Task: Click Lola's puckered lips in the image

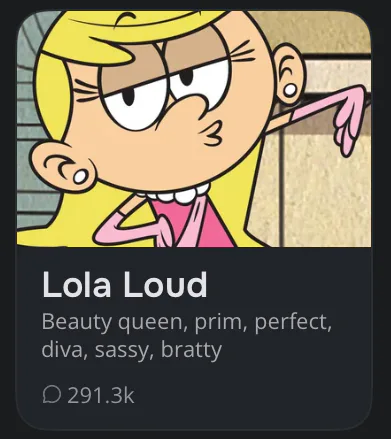Action: click(x=212, y=134)
